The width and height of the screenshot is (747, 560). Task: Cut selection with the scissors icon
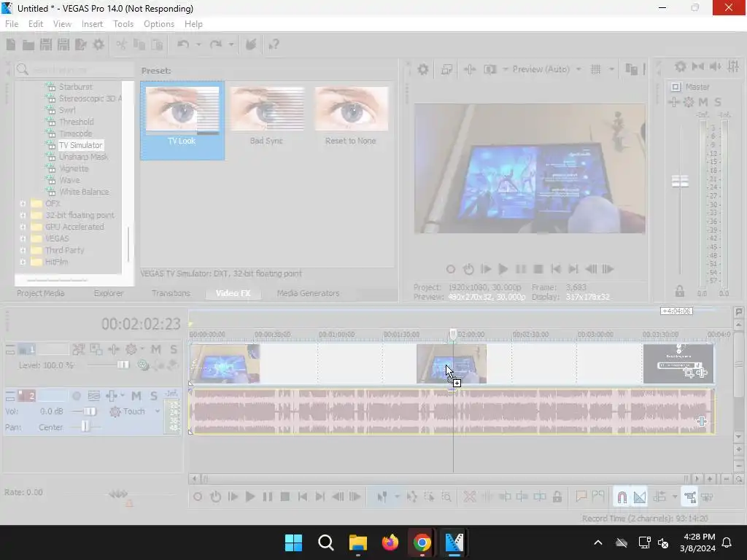coord(122,44)
